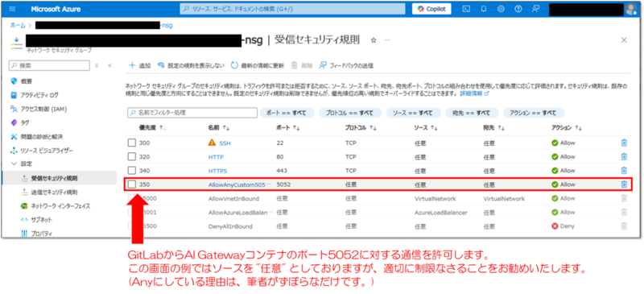The height and width of the screenshot is (294, 644).
Task: Open the ソース == すべて filter
Action: (x=413, y=113)
